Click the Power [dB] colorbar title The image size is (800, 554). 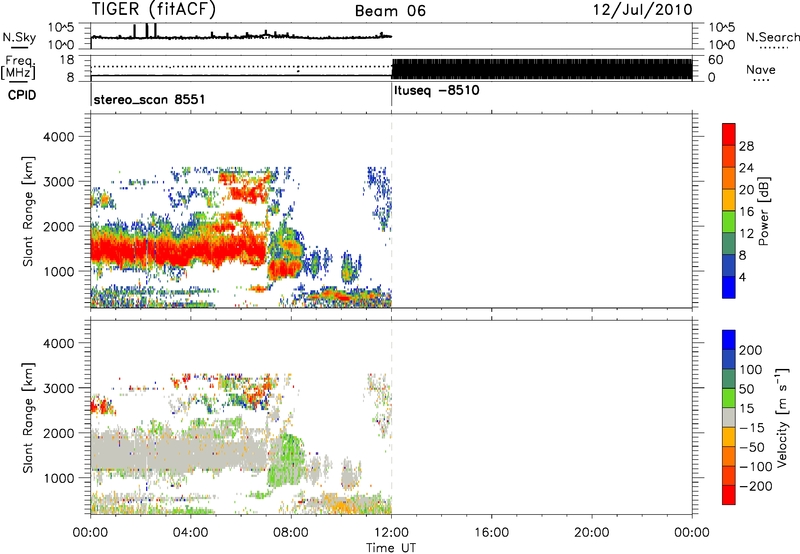[764, 211]
